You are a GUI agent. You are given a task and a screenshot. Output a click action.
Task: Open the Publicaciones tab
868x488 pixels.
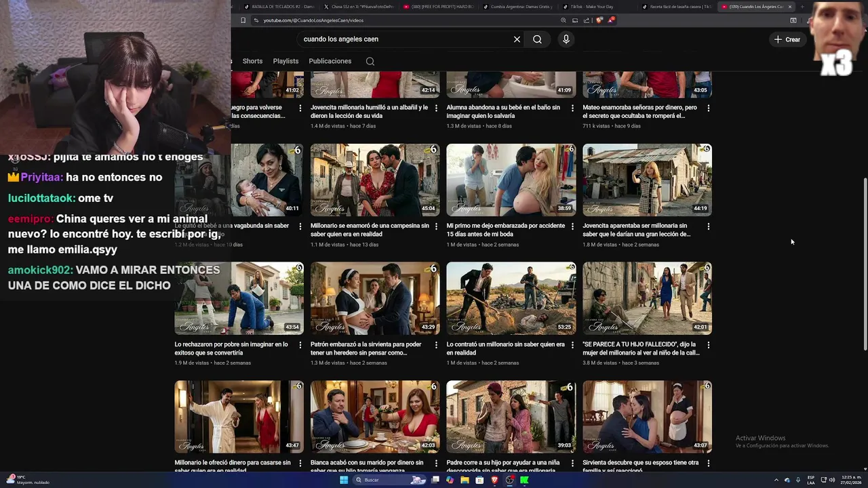click(x=330, y=61)
